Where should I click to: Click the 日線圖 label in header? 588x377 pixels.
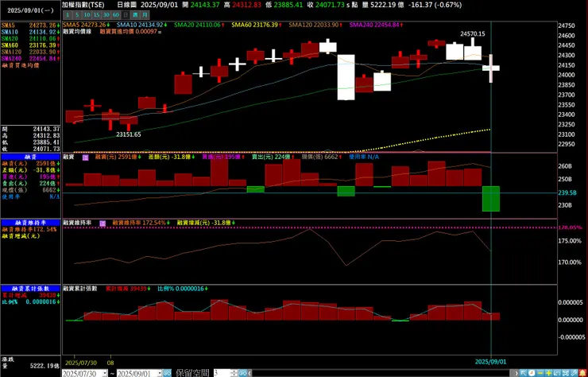127,6
